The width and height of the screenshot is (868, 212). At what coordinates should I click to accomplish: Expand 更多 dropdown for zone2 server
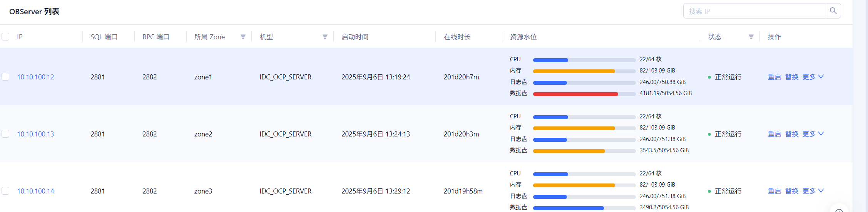[813, 134]
